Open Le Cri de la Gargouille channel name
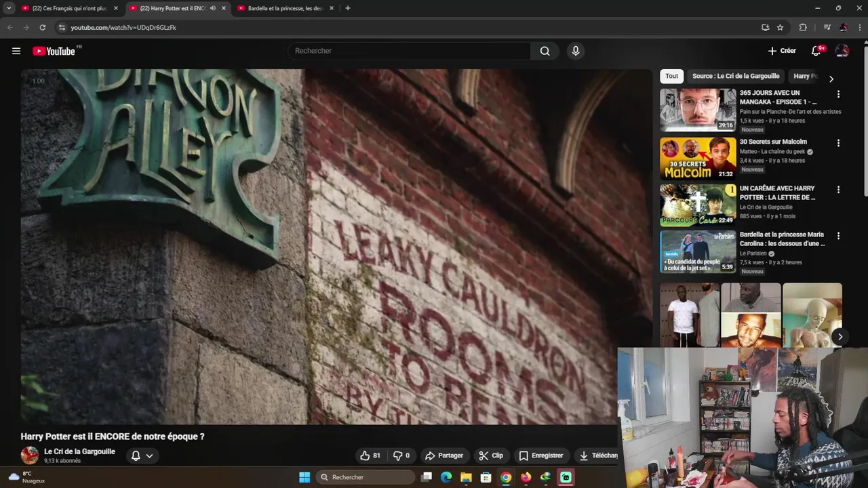Viewport: 868px width, 488px height. (79, 451)
